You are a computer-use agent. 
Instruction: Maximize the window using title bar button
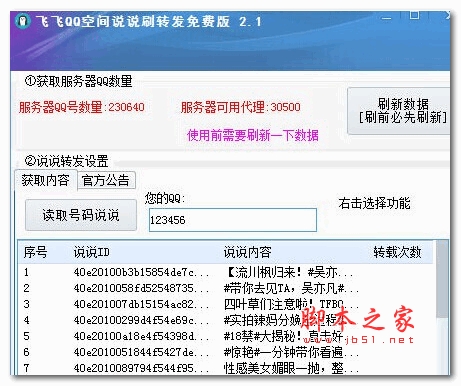[414, 15]
